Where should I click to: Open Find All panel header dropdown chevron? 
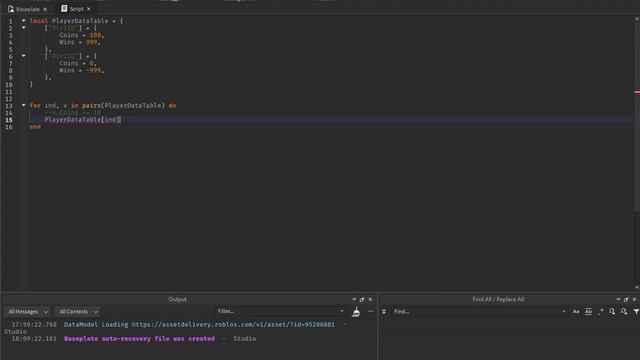[x=618, y=299]
